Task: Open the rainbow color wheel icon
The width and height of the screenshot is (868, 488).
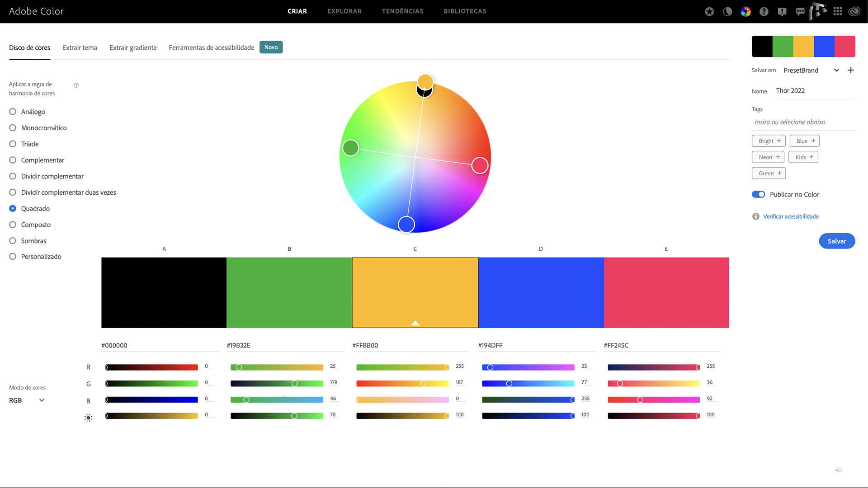Action: click(745, 12)
